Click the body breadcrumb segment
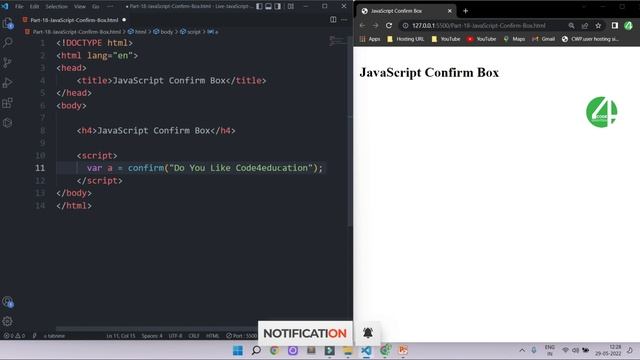 coord(163,31)
